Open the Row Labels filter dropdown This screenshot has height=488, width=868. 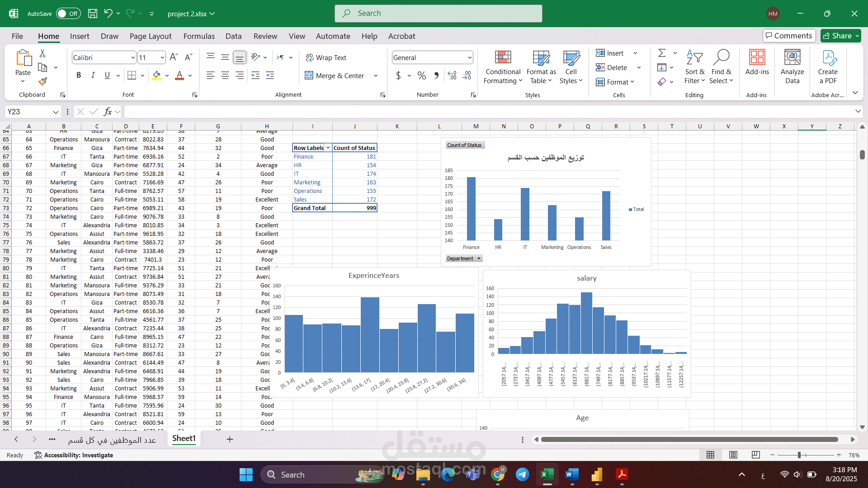click(x=328, y=148)
